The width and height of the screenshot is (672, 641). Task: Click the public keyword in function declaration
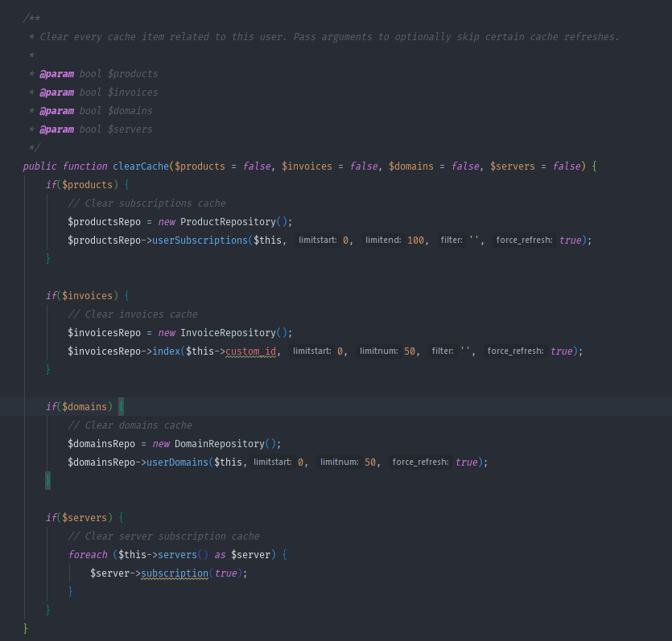coord(40,166)
